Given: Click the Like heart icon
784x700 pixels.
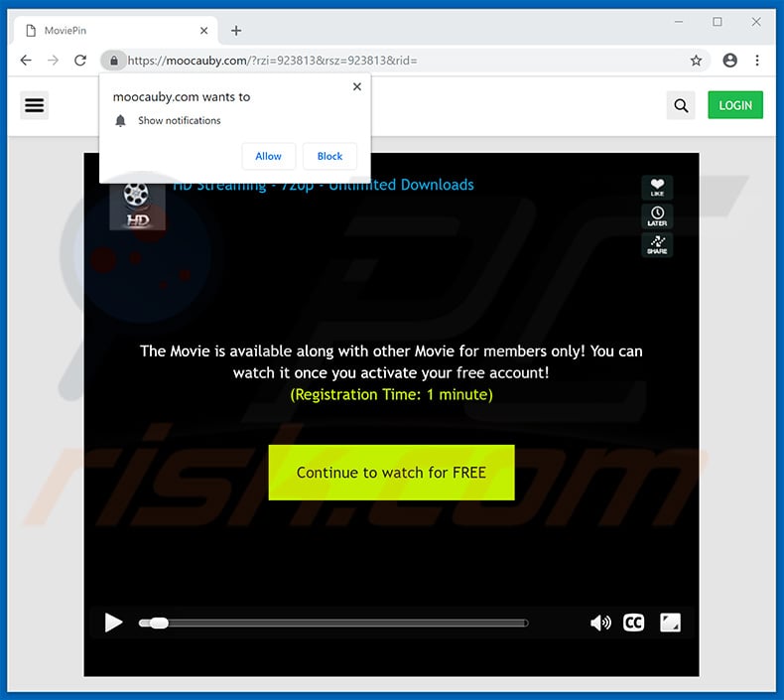Looking at the screenshot, I should click(x=657, y=187).
